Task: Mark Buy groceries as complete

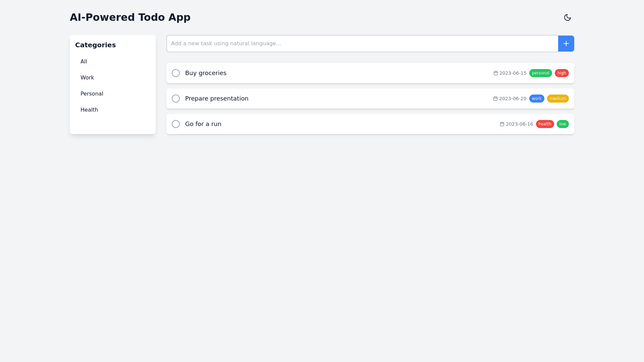Action: pos(176,73)
